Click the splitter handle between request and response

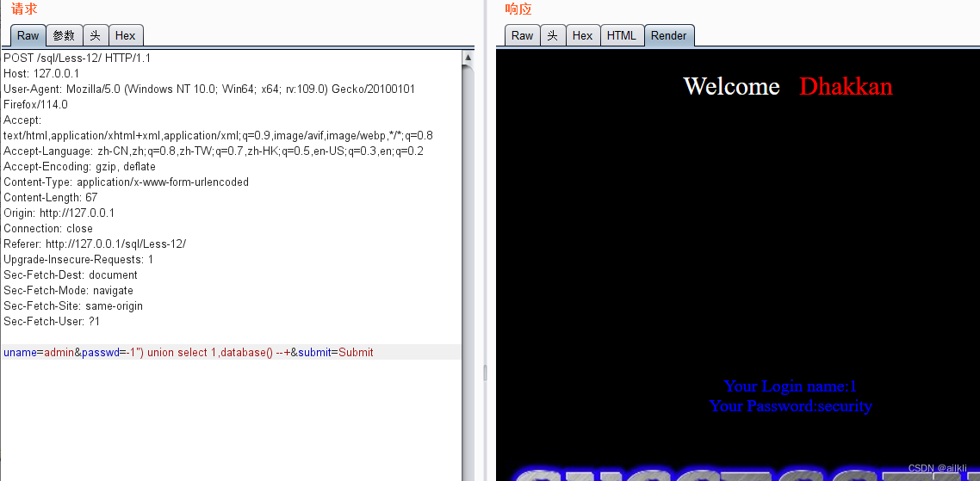(485, 373)
